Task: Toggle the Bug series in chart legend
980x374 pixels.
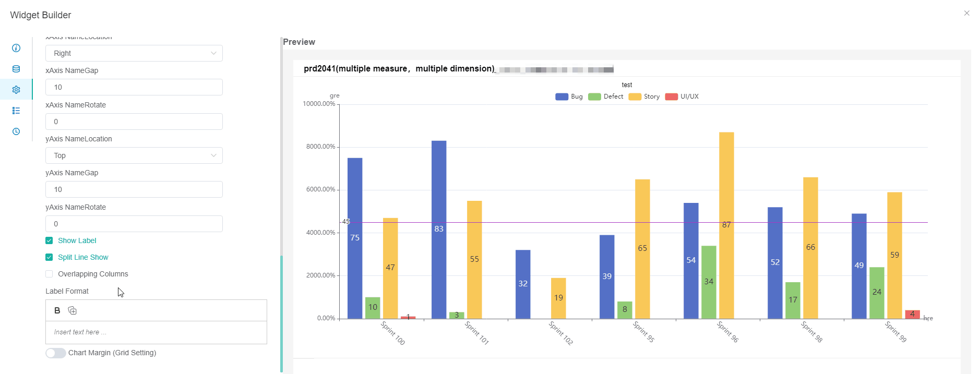Action: click(x=569, y=96)
